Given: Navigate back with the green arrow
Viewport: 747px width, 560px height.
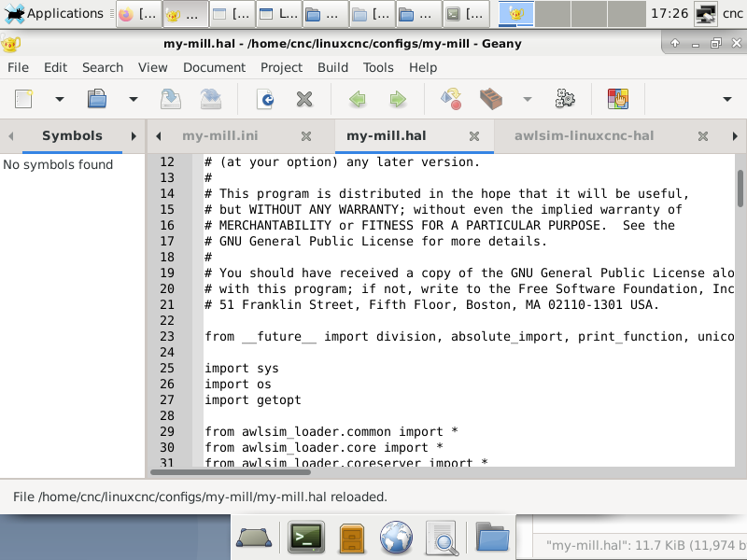Looking at the screenshot, I should coord(358,99).
